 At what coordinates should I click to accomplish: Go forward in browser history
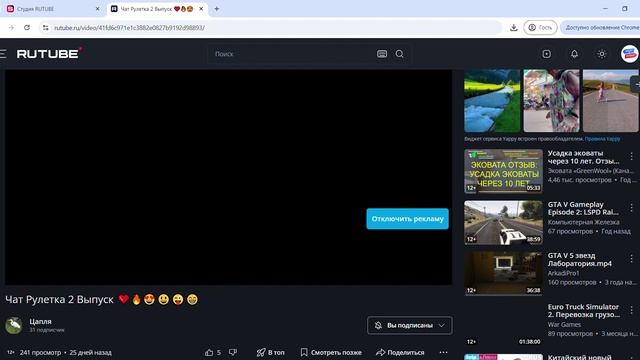pos(11,27)
